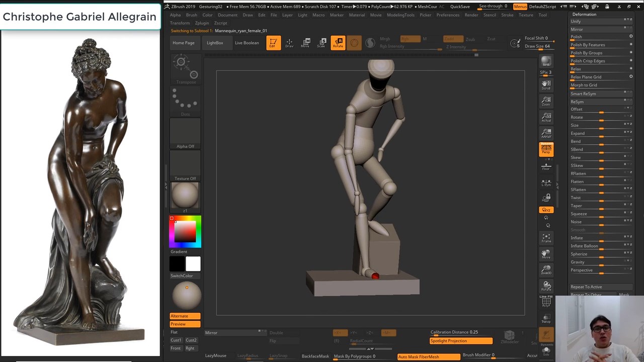The height and width of the screenshot is (362, 644).
Task: Switch to the Move gizmo tool
Action: [x=306, y=43]
